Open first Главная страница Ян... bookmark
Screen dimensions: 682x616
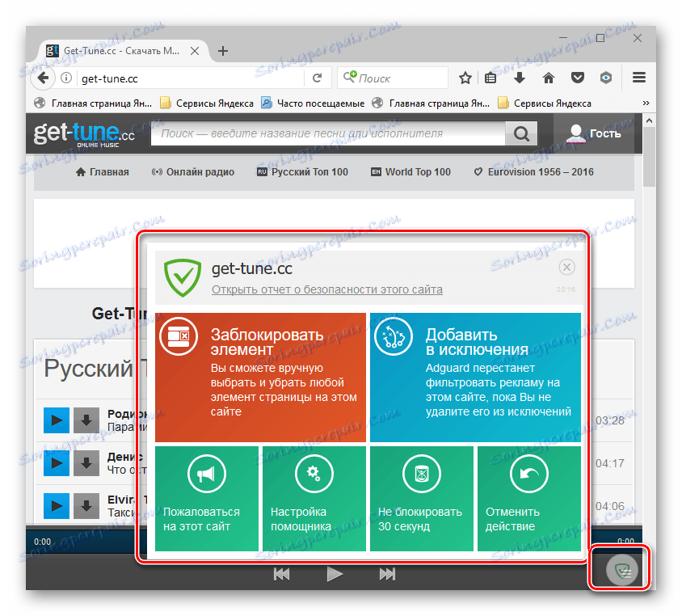94,103
